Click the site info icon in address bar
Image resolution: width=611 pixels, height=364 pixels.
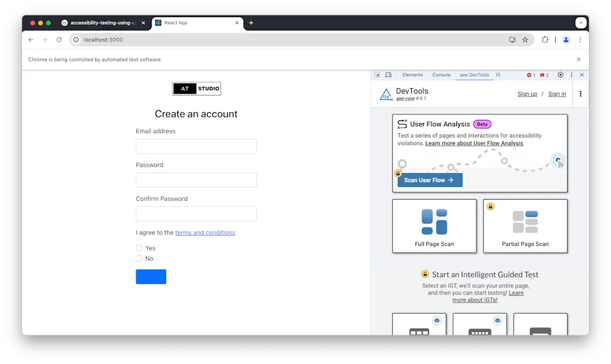(76, 40)
